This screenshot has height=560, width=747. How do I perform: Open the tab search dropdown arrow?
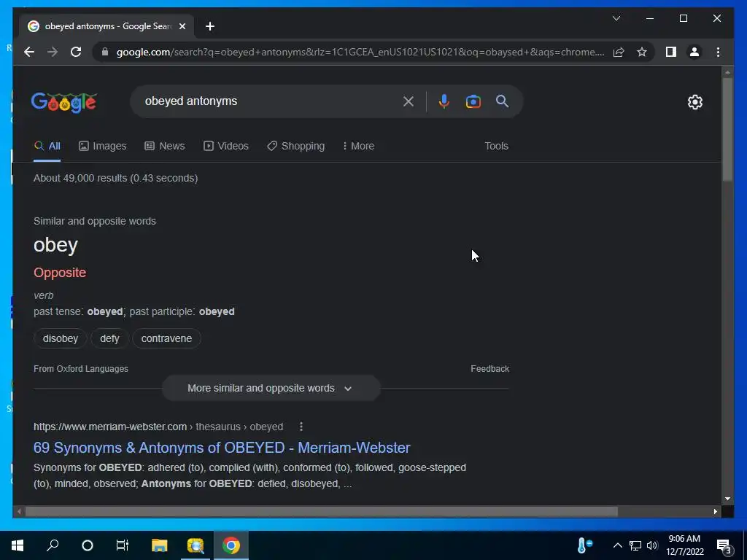pyautogui.click(x=616, y=18)
